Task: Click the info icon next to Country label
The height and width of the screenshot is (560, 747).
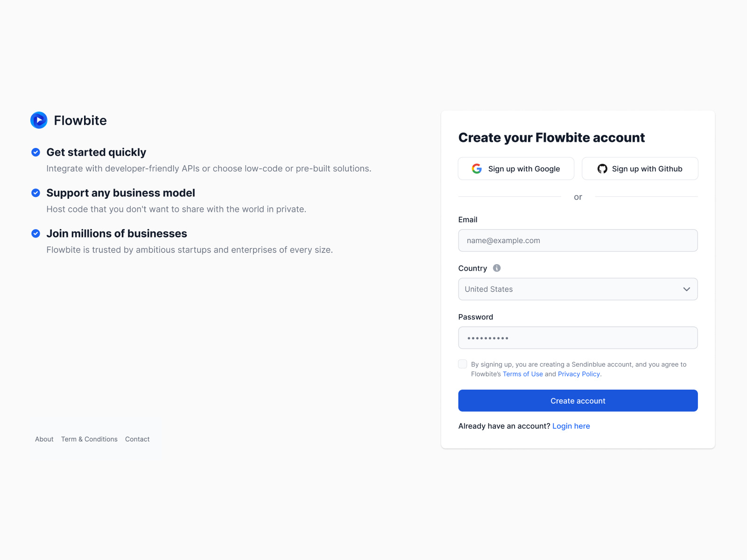Action: 497,268
